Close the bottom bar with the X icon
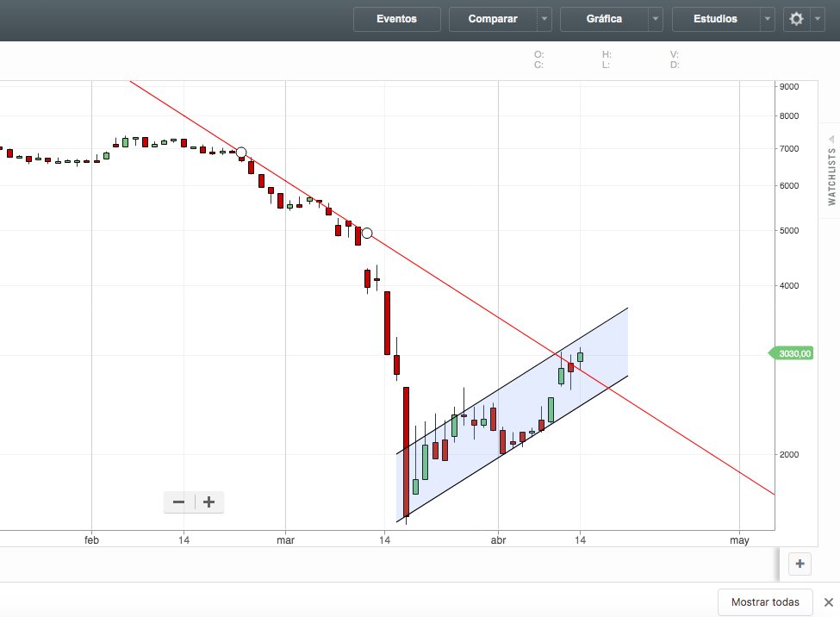The image size is (840, 617). (x=828, y=602)
